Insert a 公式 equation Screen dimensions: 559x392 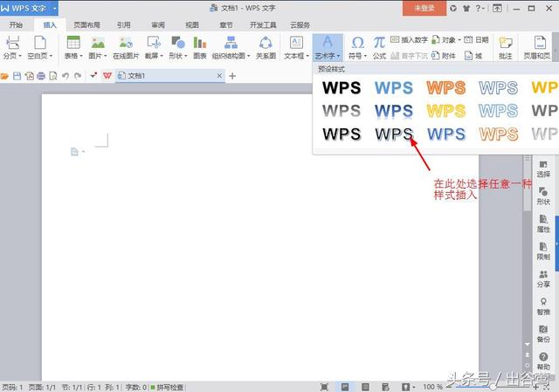(x=379, y=47)
